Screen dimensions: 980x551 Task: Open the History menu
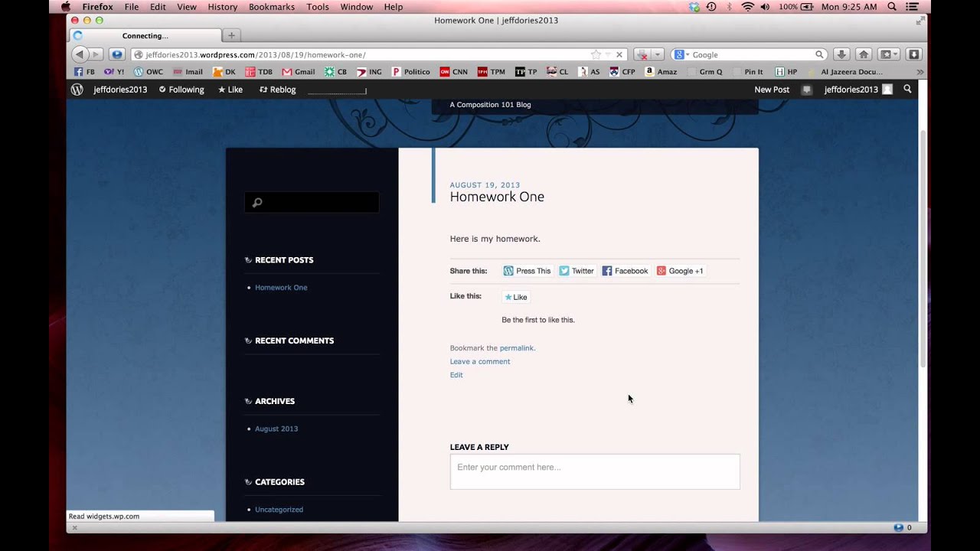[x=223, y=7]
